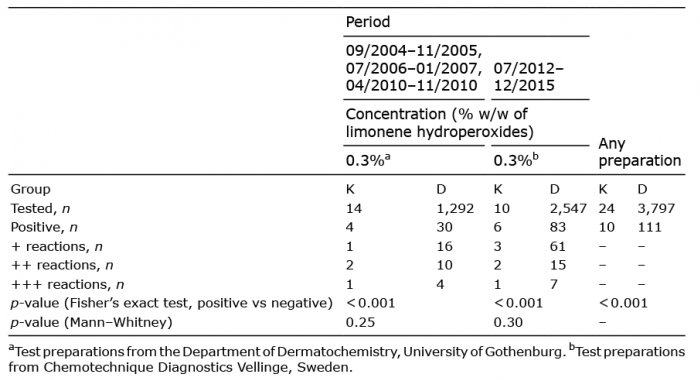
Task: Click the 'Concentration (% w/w of limonene hydroperoxides)' header
Action: point(439,123)
